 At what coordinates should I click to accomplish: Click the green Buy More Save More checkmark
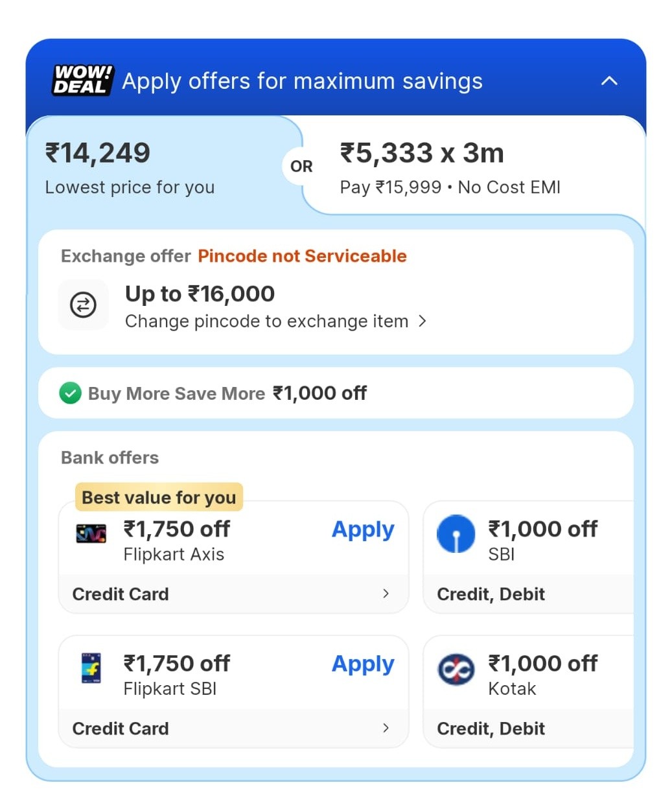point(70,393)
